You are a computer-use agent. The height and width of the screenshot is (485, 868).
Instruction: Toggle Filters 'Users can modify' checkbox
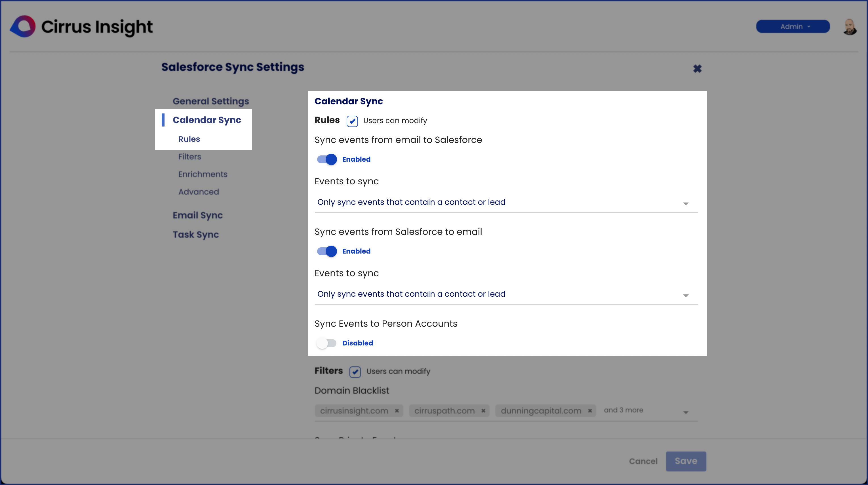click(x=355, y=372)
